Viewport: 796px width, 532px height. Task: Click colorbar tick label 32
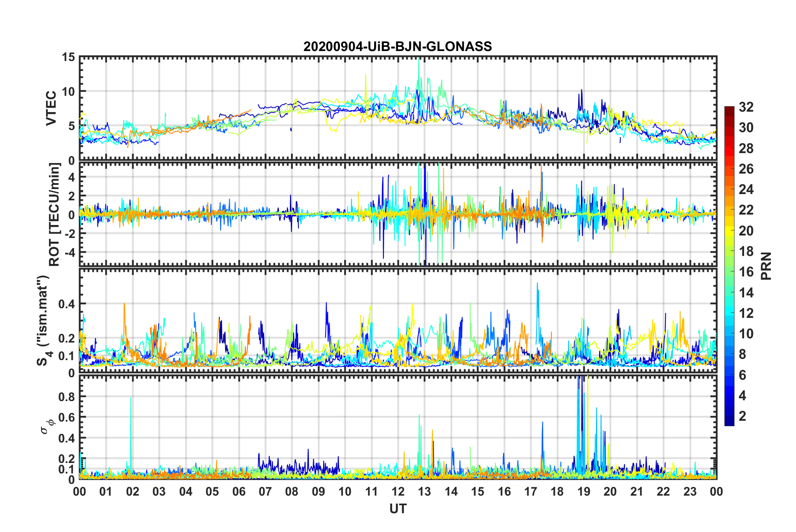point(746,107)
